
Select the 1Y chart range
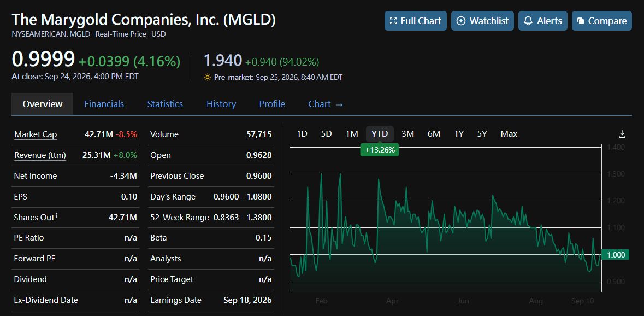tap(459, 134)
